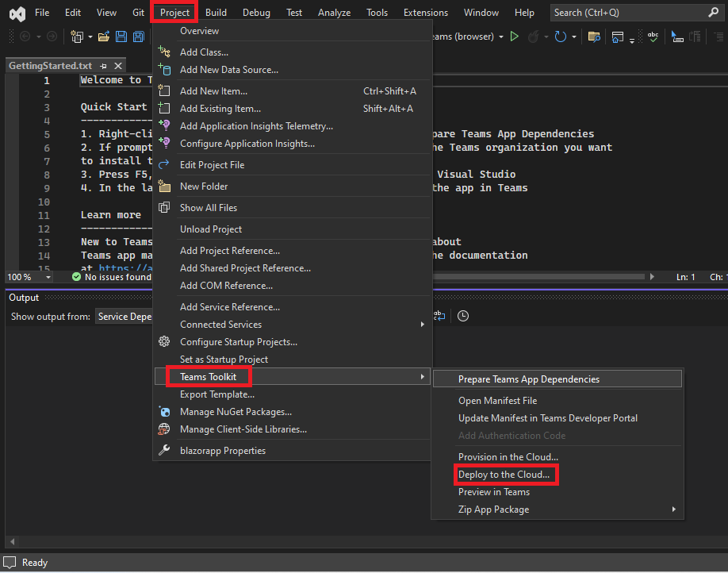Click the Search (Ctrl+Q) box

click(x=636, y=13)
